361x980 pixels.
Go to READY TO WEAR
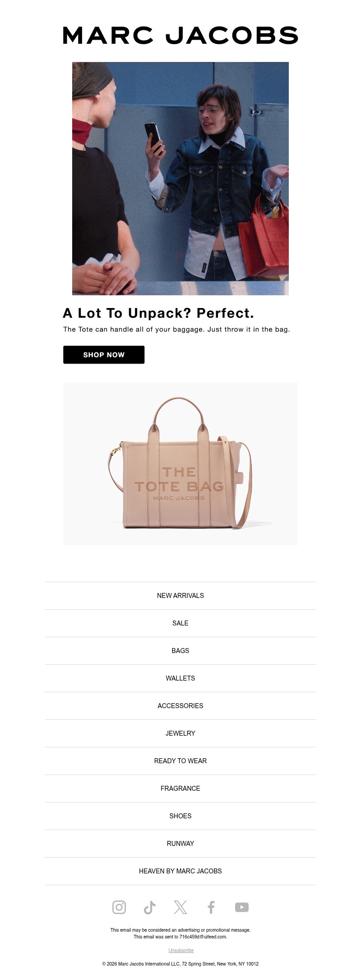180,761
